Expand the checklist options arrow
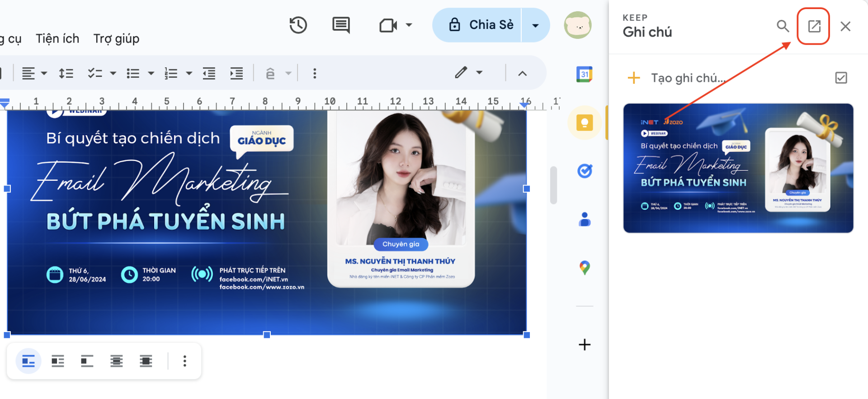The height and width of the screenshot is (399, 868). click(x=113, y=73)
